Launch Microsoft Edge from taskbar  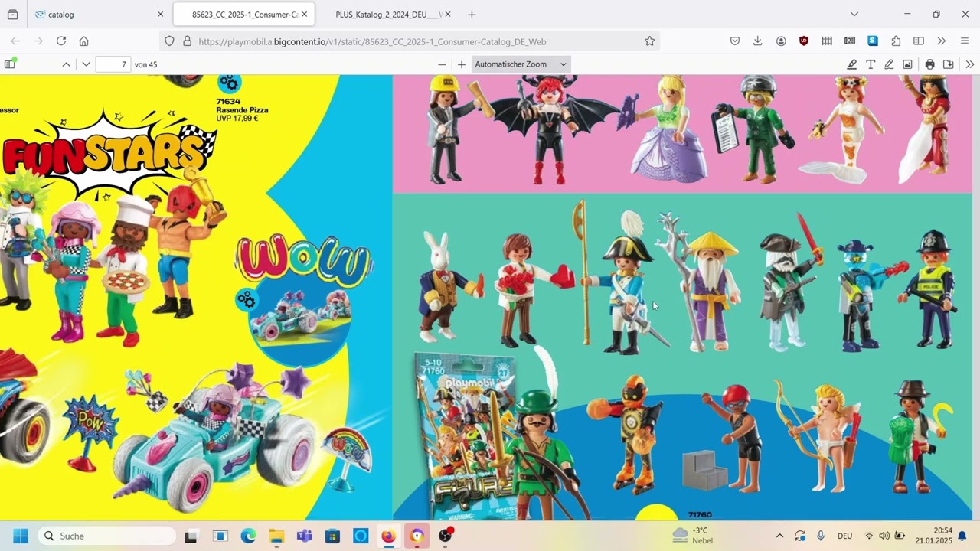click(248, 536)
